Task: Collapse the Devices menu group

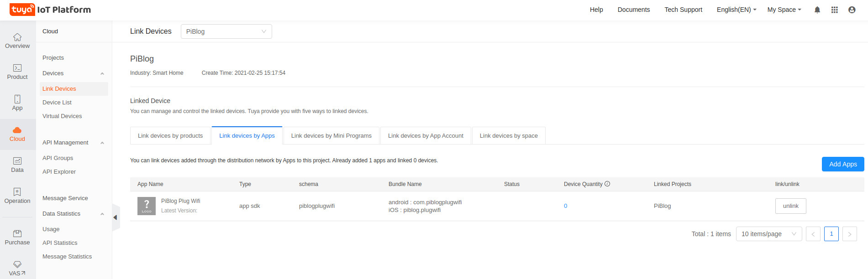Action: [102, 73]
